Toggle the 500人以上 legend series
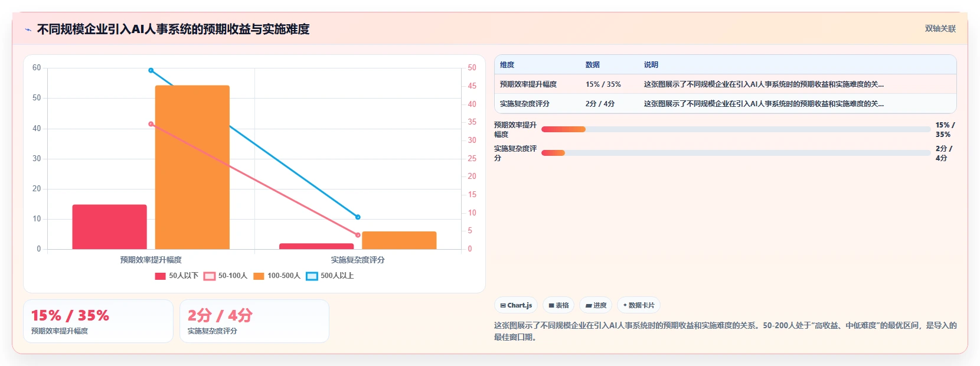 (x=330, y=276)
